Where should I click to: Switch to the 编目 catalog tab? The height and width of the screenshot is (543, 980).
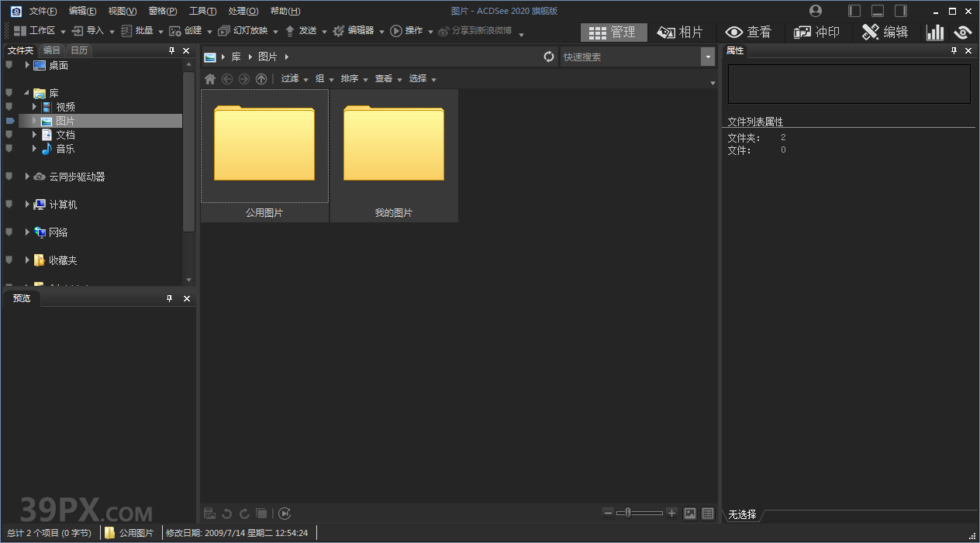pyautogui.click(x=52, y=50)
